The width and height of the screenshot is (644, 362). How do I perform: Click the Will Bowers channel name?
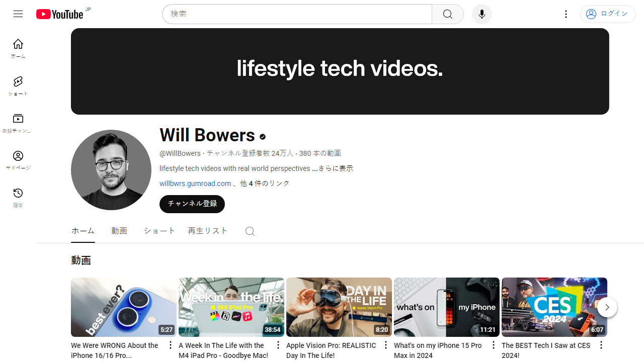(x=207, y=135)
